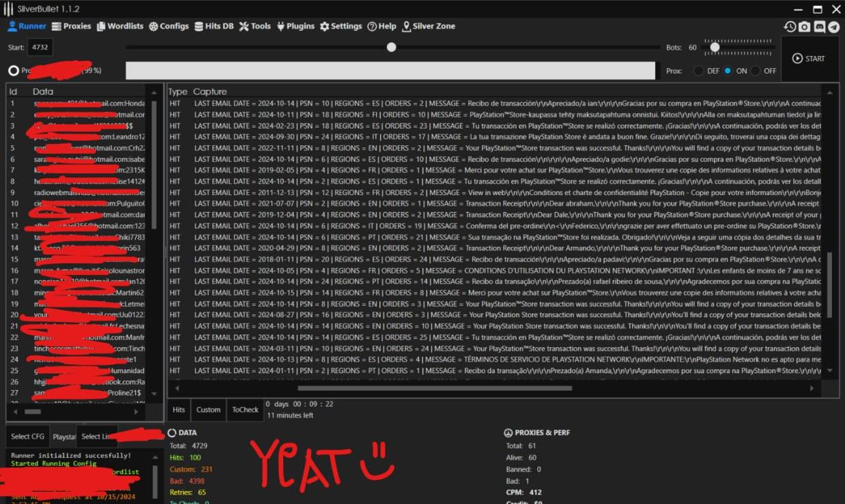Select the hit row dated 2011-12-13
Screen dimensions: 845x504
(x=496, y=192)
